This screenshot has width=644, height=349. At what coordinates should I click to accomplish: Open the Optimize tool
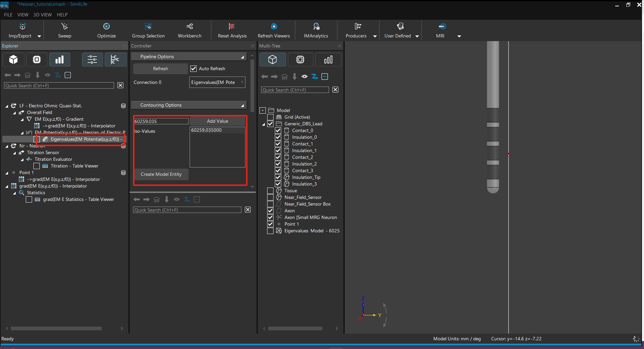(106, 27)
